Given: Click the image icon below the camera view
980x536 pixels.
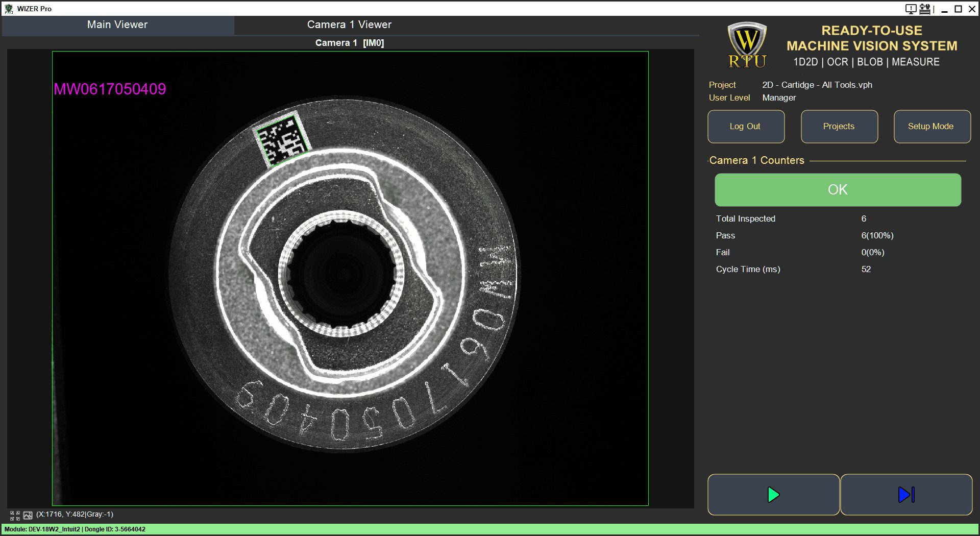Looking at the screenshot, I should (x=28, y=516).
